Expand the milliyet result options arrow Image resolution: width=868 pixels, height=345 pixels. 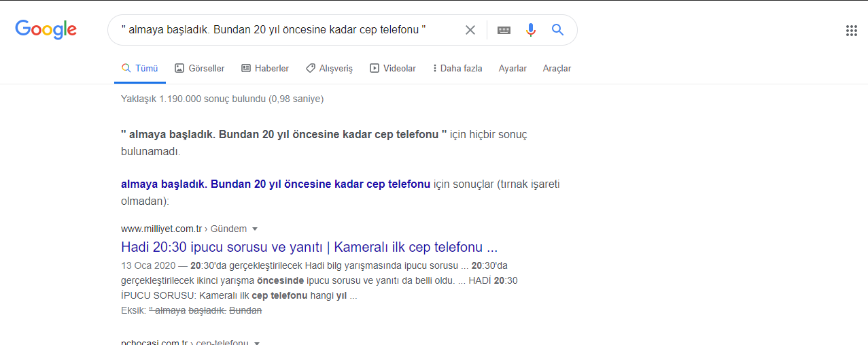(255, 229)
